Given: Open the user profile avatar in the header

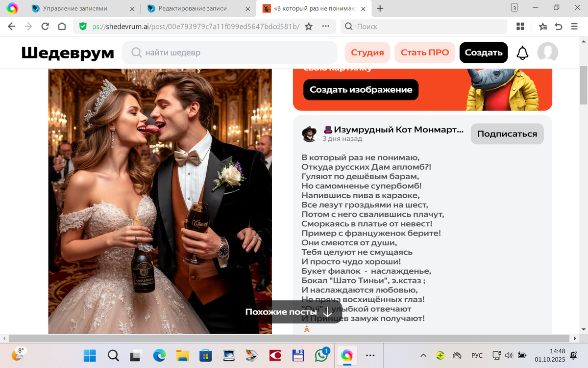Looking at the screenshot, I should point(547,53).
